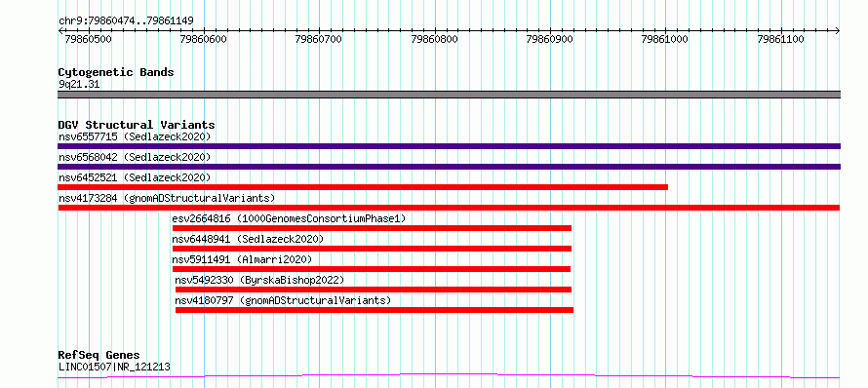
Task: Select the red bar for nsv6448941
Action: (x=372, y=249)
